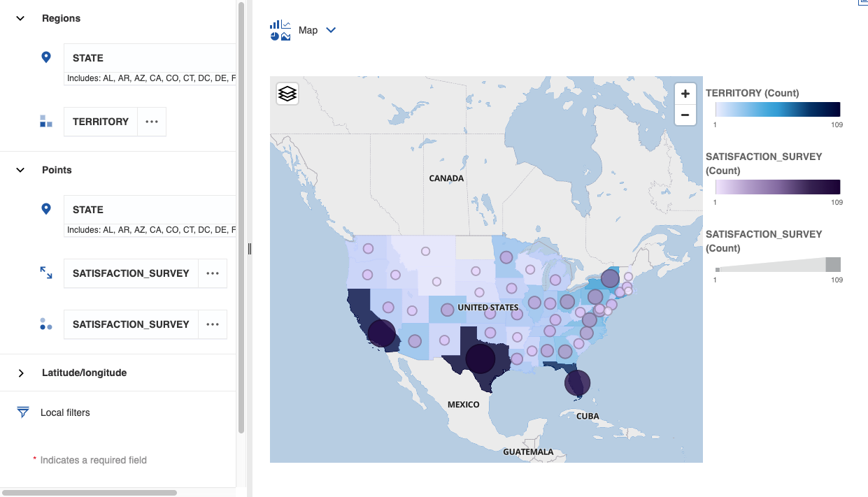Click the SATISFACTION_SURVEY size slider handle

point(833,264)
